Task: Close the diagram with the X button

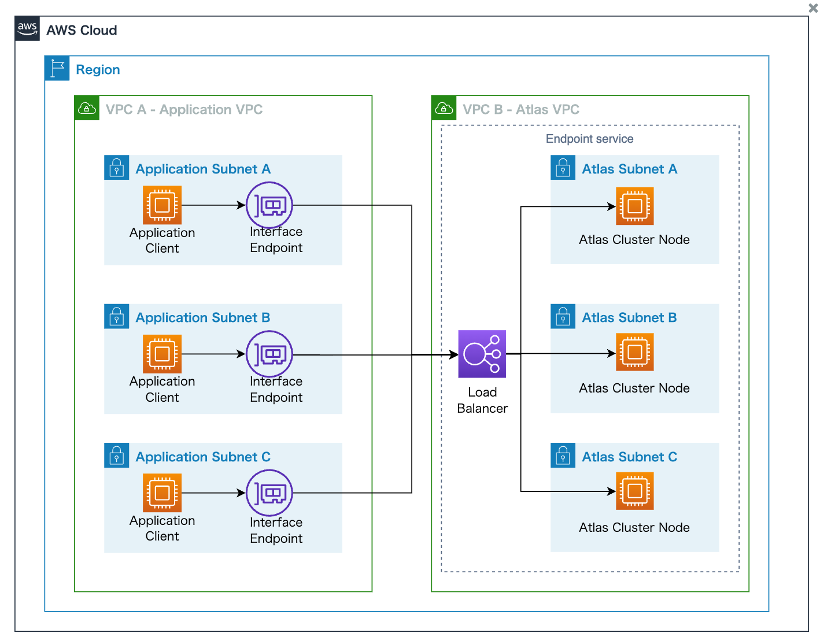Action: (x=812, y=8)
